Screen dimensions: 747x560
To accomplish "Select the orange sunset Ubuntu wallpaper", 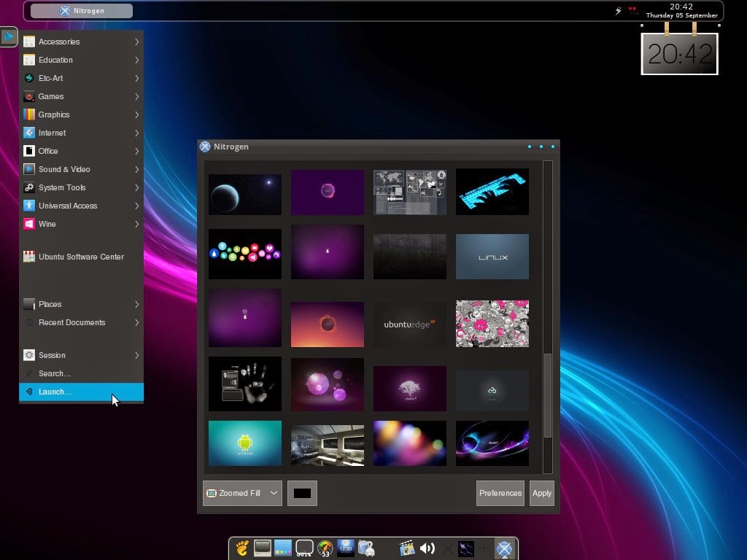I will (x=328, y=324).
